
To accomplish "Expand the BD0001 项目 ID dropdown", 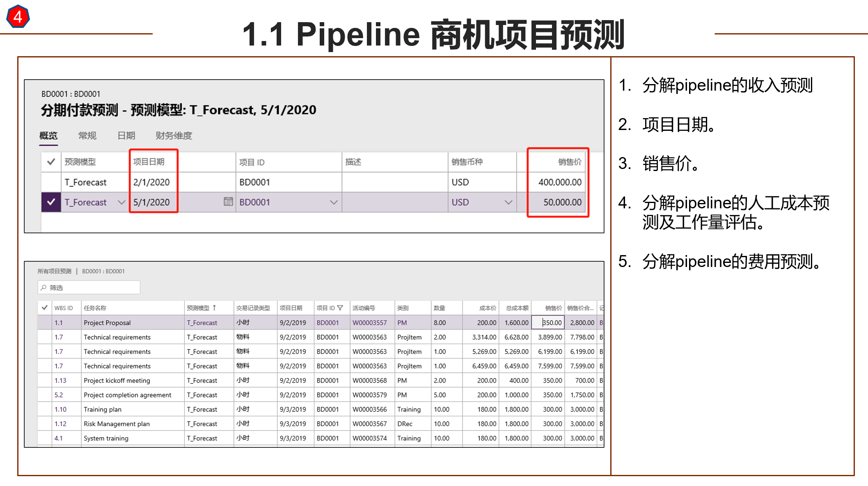I will click(x=334, y=202).
